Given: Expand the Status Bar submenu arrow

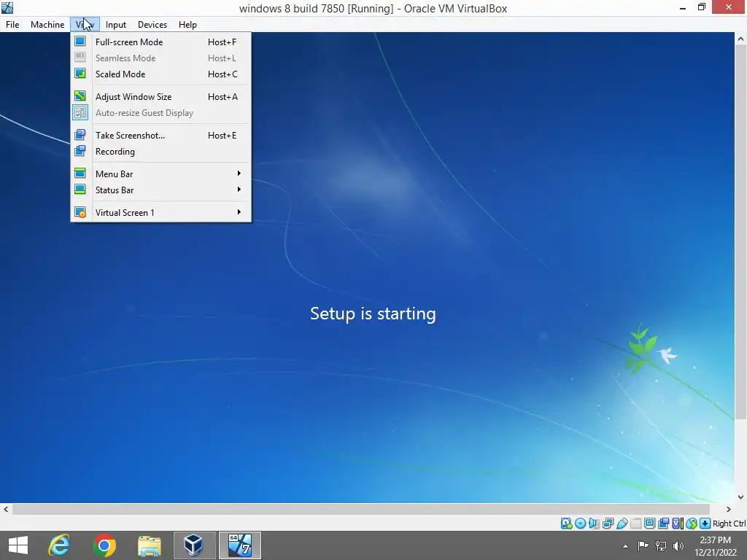Looking at the screenshot, I should (x=239, y=190).
